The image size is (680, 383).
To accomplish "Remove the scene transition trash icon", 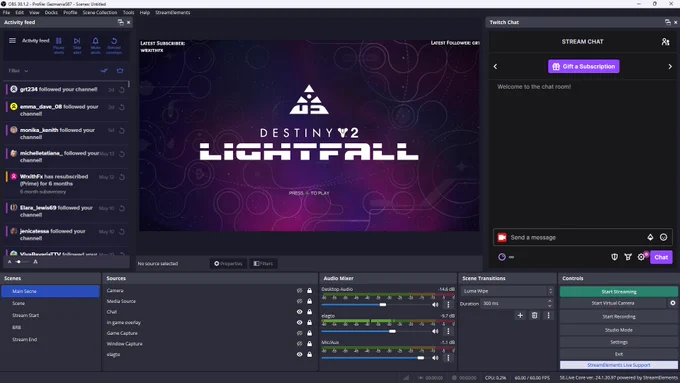I will pyautogui.click(x=534, y=315).
